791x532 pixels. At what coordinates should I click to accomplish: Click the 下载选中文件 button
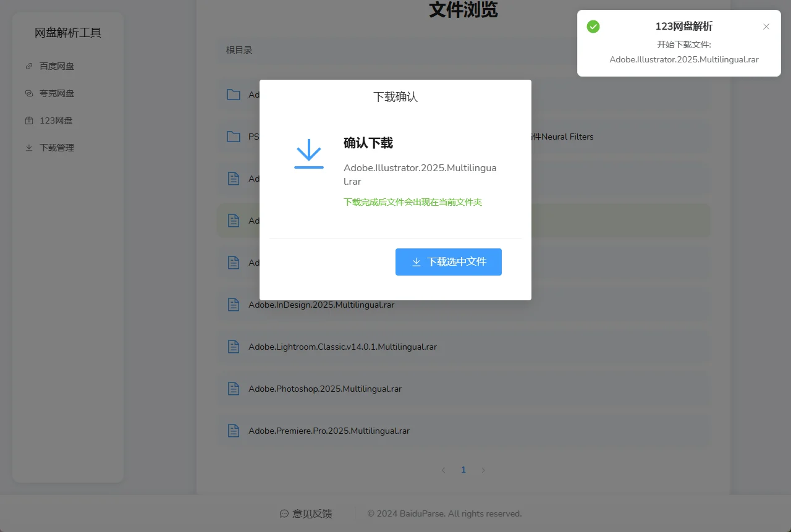click(449, 262)
